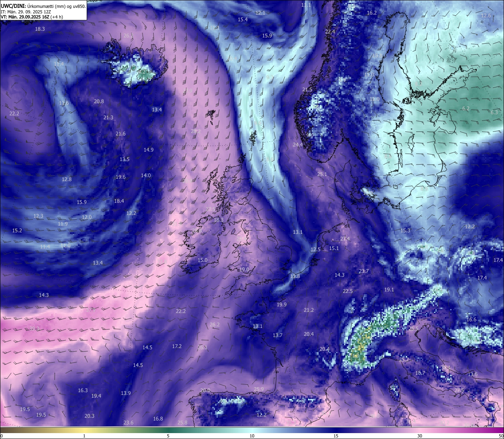Click the 21.3 value label
The width and height of the screenshot is (504, 439).
click(108, 117)
